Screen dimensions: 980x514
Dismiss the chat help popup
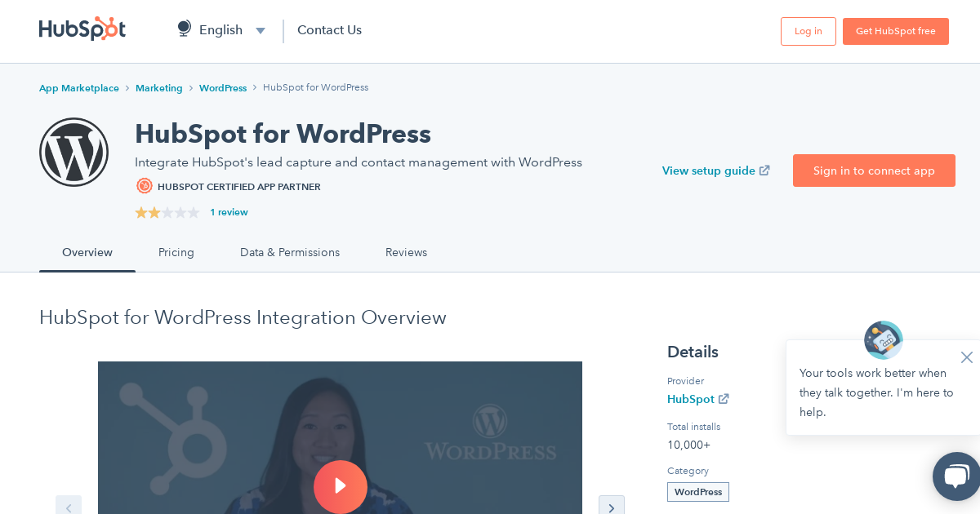tap(966, 357)
